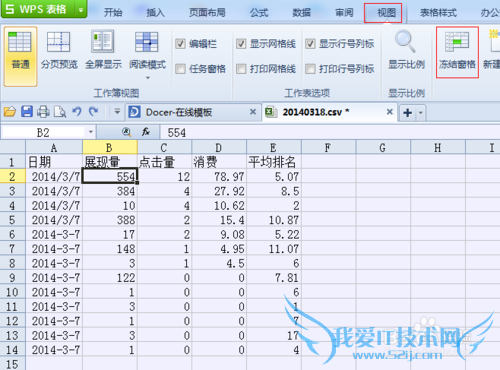Viewport: 500px width, 370px height.
Task: Open the 数据 (Data) tab
Action: click(301, 13)
